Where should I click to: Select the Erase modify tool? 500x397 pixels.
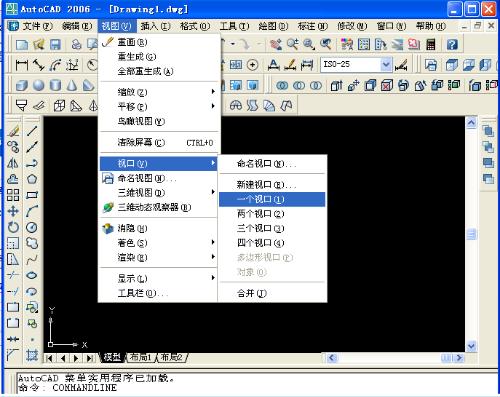click(x=13, y=131)
